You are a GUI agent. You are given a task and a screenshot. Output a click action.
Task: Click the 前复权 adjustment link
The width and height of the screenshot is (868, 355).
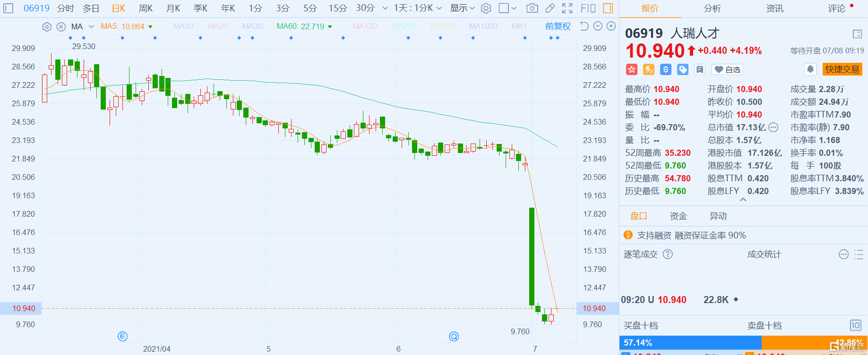point(558,26)
